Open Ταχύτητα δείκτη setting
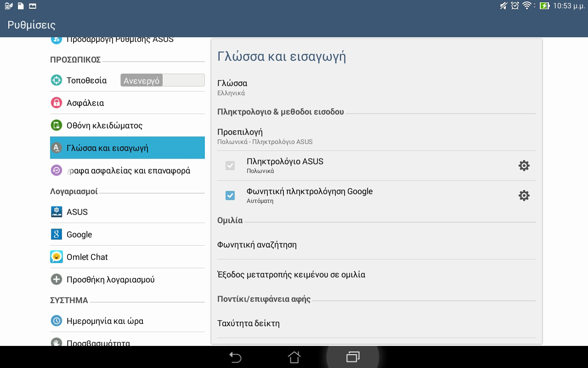Viewport: 588px width, 368px height. coord(377,323)
